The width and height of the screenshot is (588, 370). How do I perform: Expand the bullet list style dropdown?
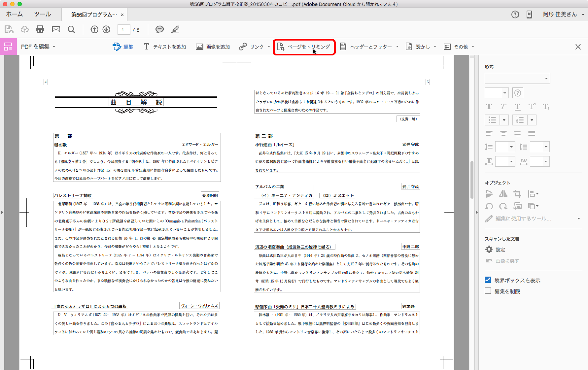click(x=504, y=120)
